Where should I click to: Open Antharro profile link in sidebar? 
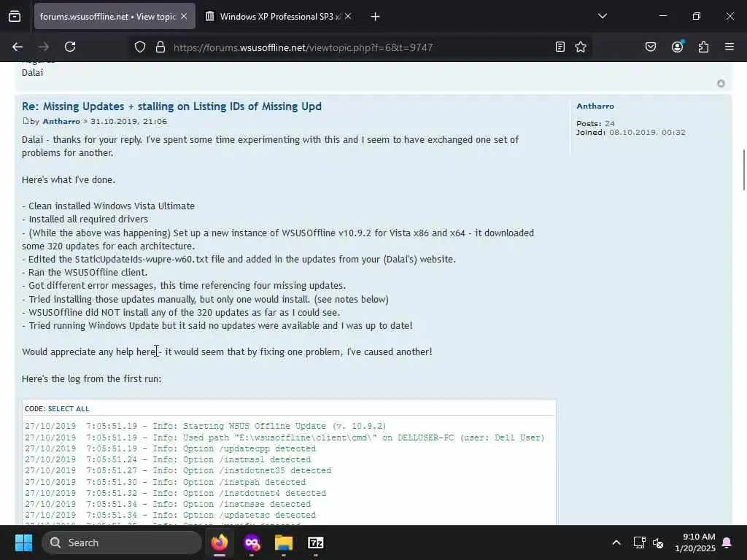coord(595,106)
